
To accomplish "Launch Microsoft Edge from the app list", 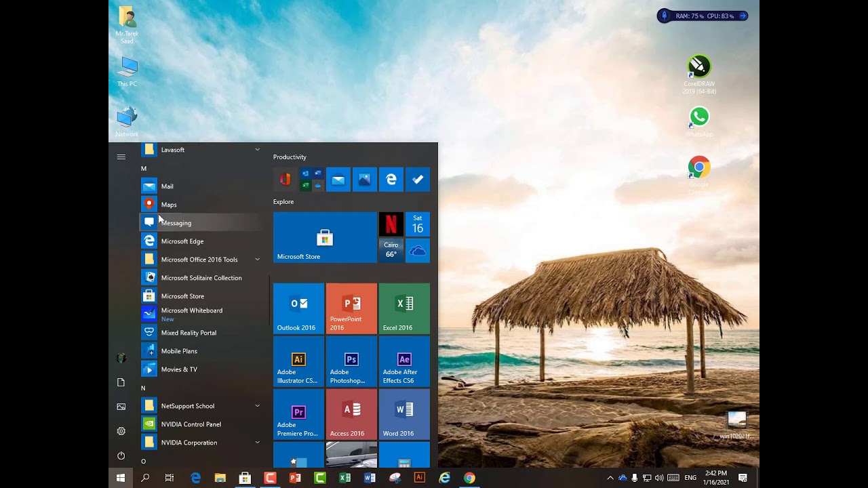I will tap(200, 241).
